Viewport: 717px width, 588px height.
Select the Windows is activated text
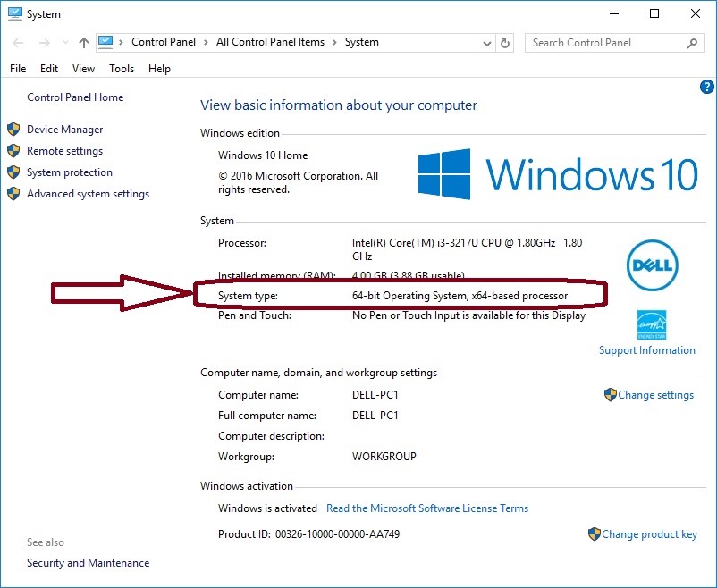(x=267, y=508)
